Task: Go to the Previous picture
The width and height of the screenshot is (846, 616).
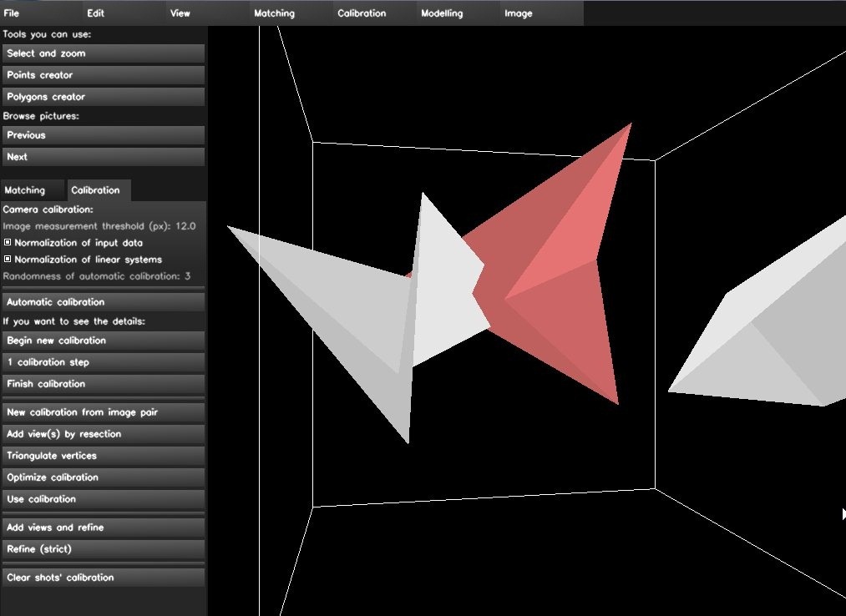Action: (104, 135)
